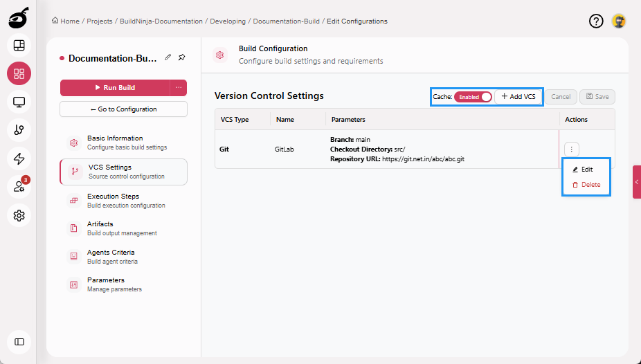Click the Execution Steps icon

coord(74,201)
